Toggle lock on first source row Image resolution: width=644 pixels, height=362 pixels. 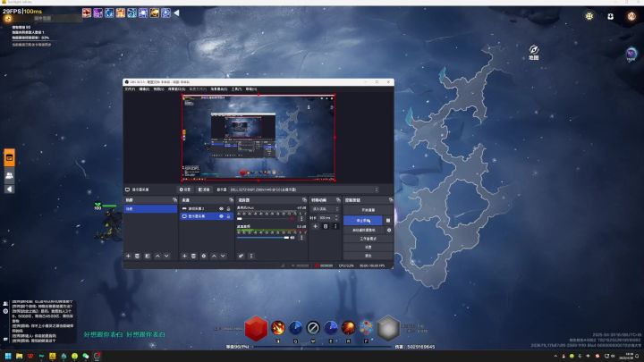click(x=229, y=208)
